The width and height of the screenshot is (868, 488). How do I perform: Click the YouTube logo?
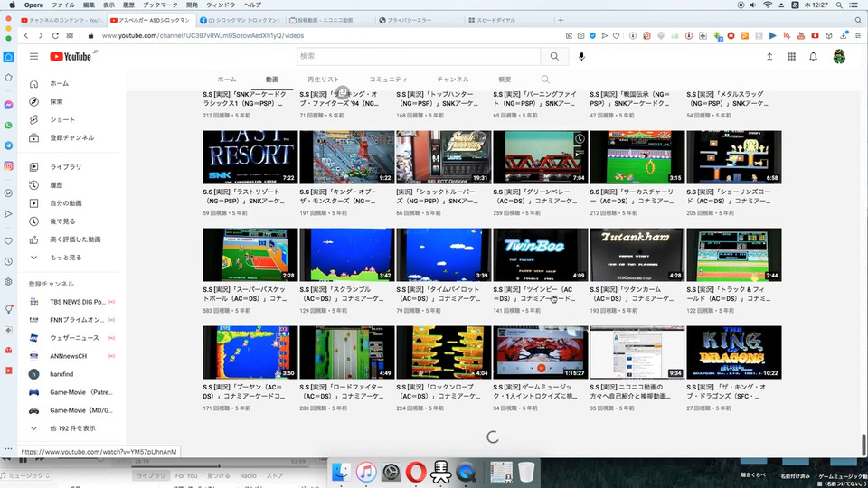point(71,56)
